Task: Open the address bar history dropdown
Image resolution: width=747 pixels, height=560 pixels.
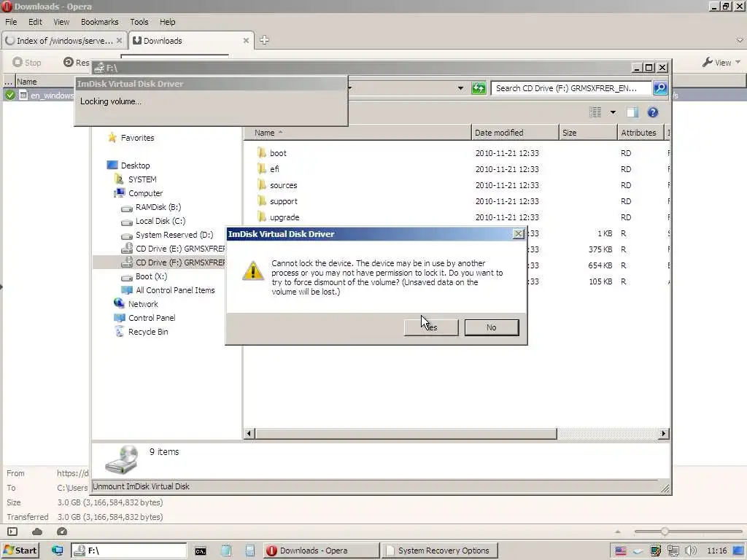Action: [x=460, y=88]
